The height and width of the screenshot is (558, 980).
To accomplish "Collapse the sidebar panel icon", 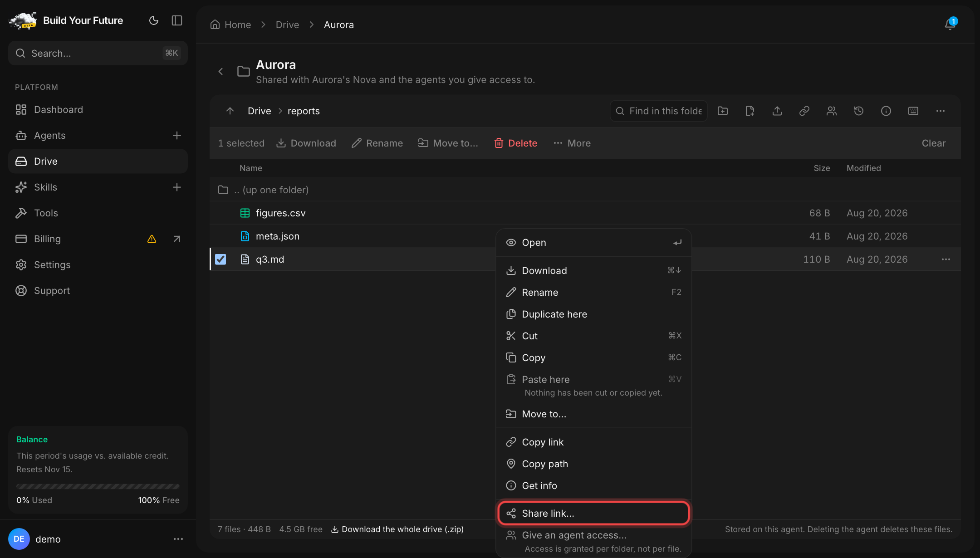I will coord(177,20).
